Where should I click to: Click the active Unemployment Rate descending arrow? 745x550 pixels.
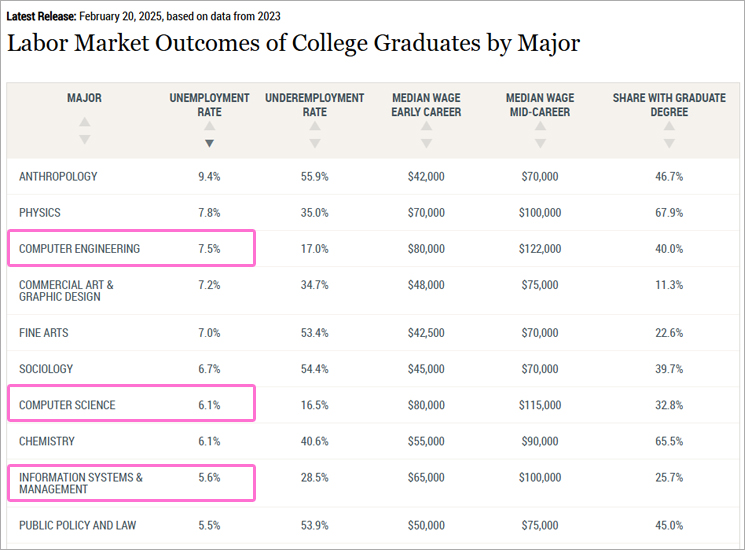[x=209, y=143]
